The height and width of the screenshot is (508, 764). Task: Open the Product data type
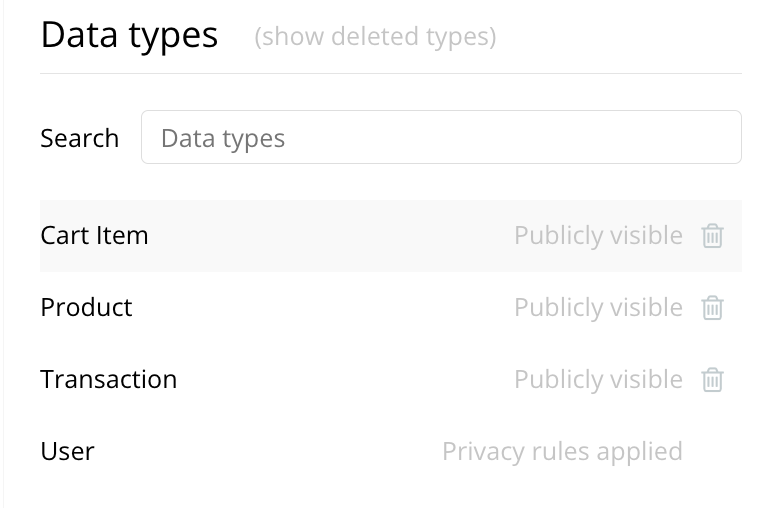click(86, 308)
